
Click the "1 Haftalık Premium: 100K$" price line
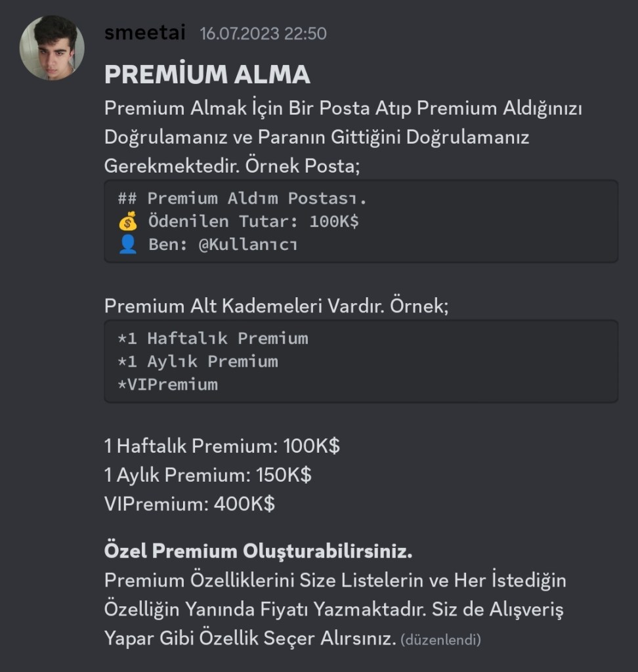pyautogui.click(x=222, y=447)
